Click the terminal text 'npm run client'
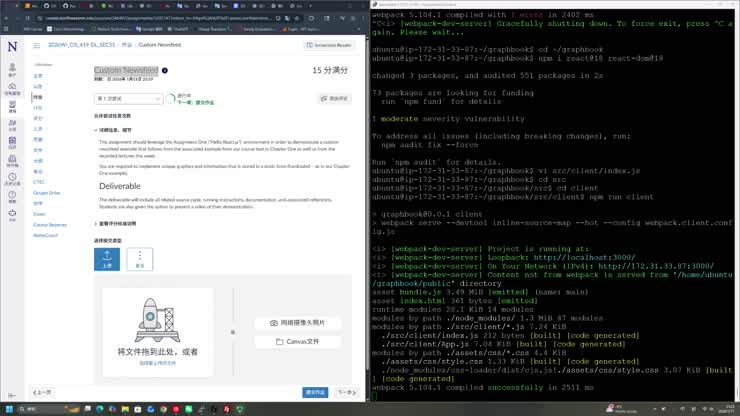740x416 pixels. coord(622,197)
